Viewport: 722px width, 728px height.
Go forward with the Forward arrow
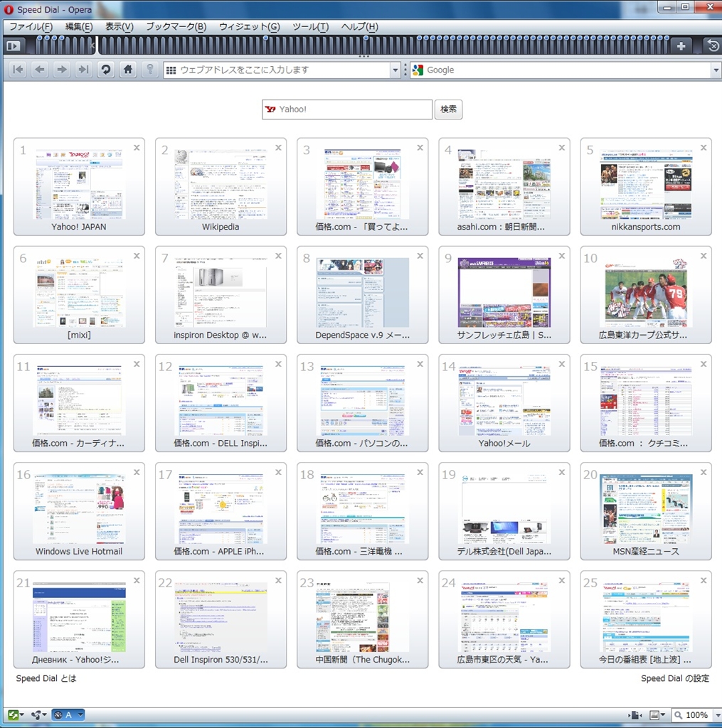pyautogui.click(x=61, y=70)
